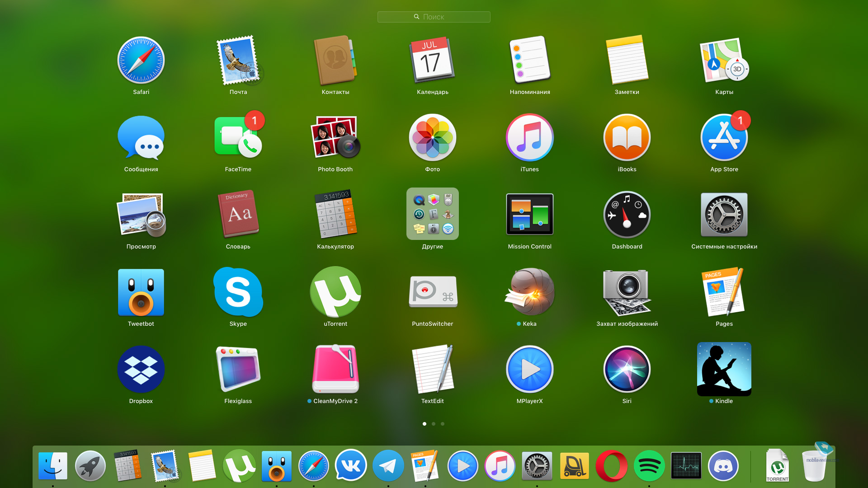The width and height of the screenshot is (868, 488).
Task: Open FaceTime with one notification
Action: click(238, 137)
